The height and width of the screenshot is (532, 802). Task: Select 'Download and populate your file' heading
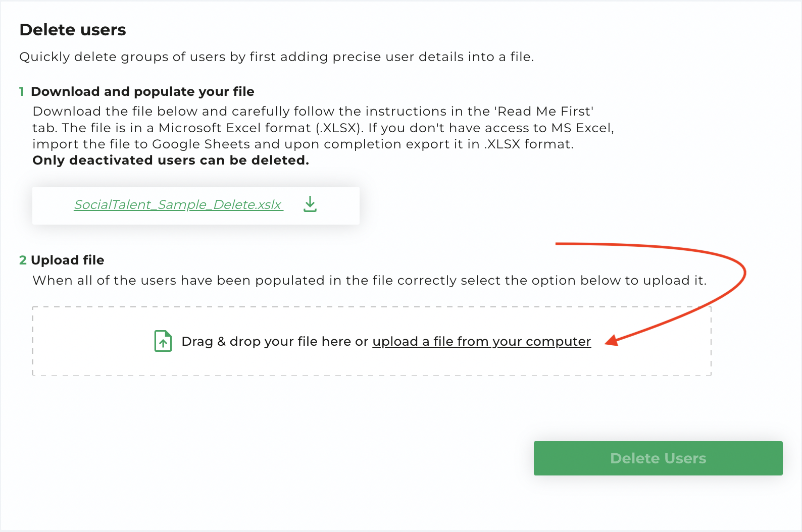click(x=142, y=91)
